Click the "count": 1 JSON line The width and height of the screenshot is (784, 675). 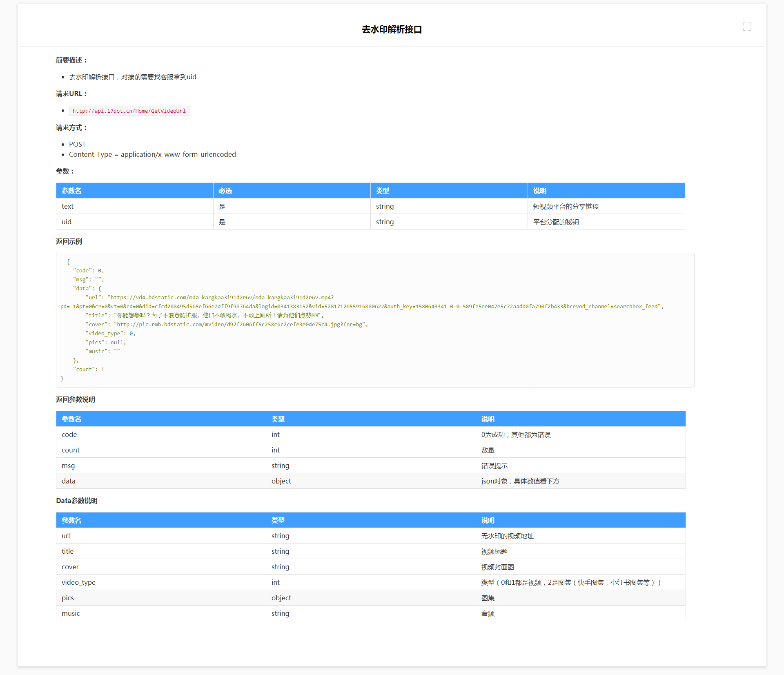(89, 369)
